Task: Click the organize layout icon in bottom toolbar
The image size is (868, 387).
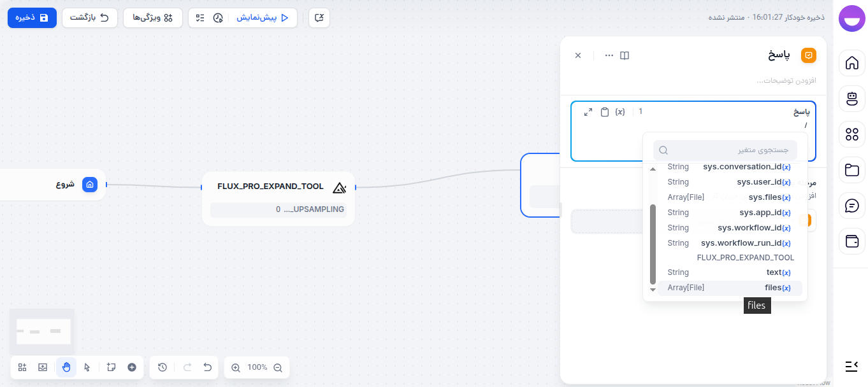Action: (x=22, y=367)
